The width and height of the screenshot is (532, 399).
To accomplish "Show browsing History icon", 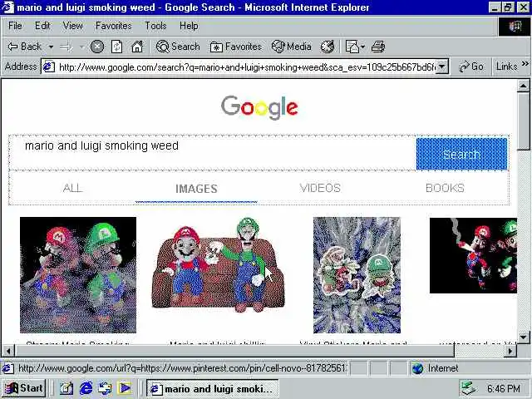I will point(328,47).
